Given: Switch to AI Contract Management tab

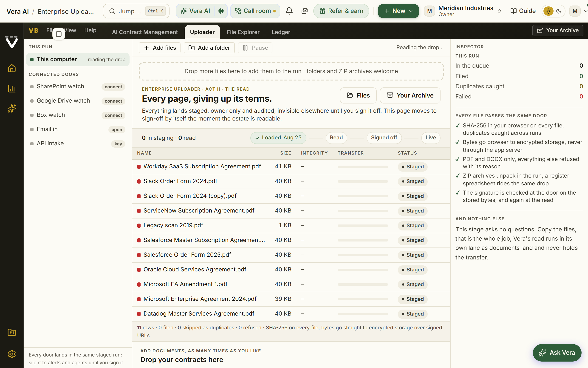Looking at the screenshot, I should tap(145, 32).
